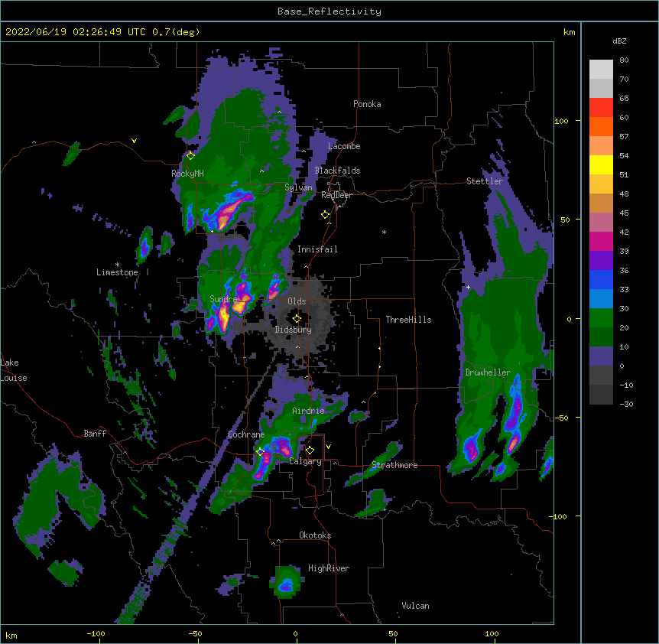The width and height of the screenshot is (659, 644).
Task: Click the Calgary city label
Action: pos(306,461)
